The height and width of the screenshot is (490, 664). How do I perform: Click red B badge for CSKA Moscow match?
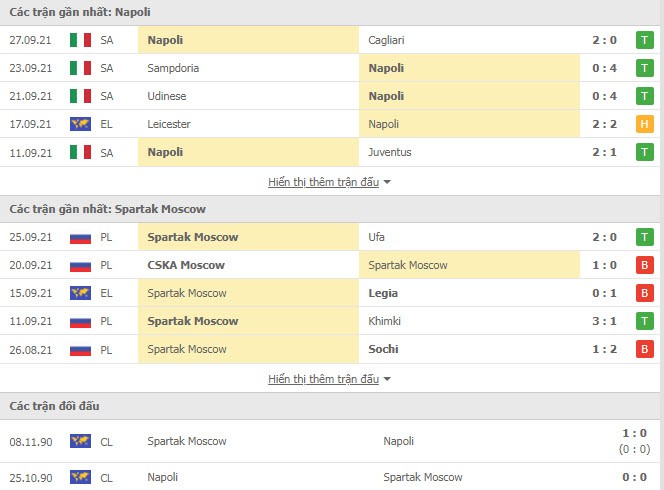click(645, 265)
